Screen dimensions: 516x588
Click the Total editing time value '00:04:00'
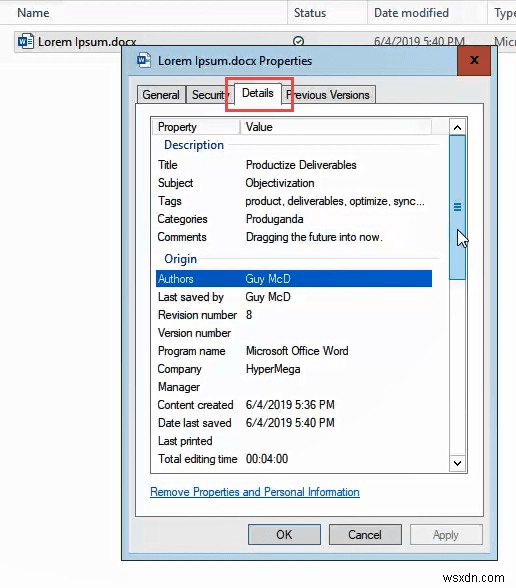point(267,459)
